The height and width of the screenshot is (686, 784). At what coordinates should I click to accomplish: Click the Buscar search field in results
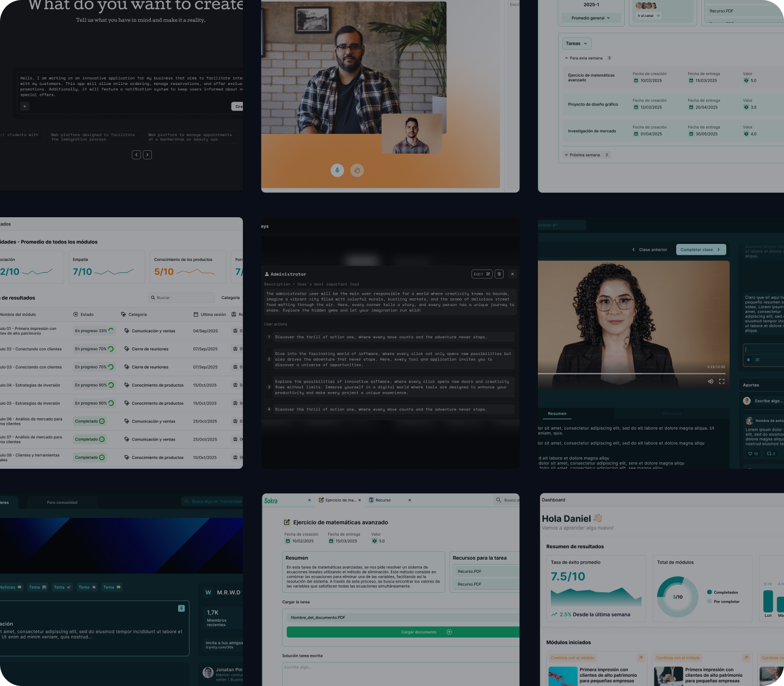coord(182,298)
